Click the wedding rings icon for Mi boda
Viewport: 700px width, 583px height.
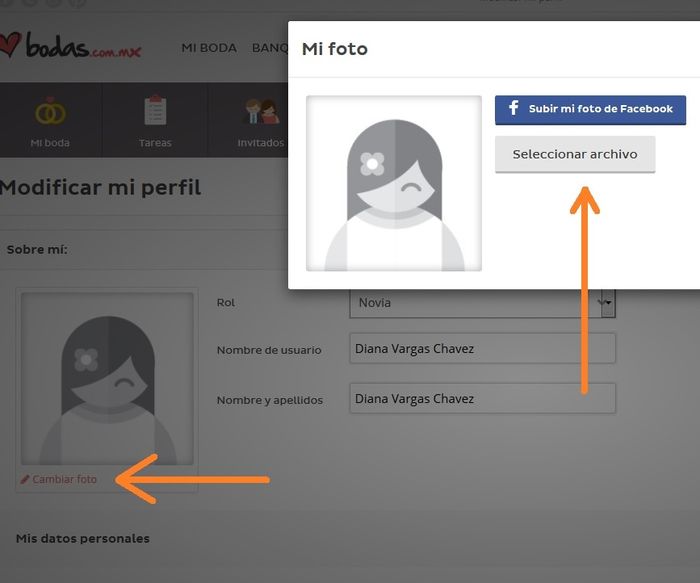[x=50, y=111]
